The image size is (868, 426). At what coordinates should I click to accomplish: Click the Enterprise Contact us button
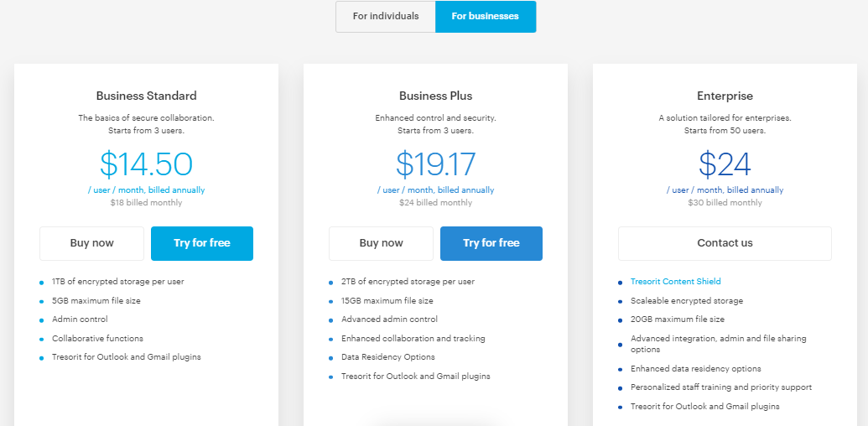click(x=725, y=243)
